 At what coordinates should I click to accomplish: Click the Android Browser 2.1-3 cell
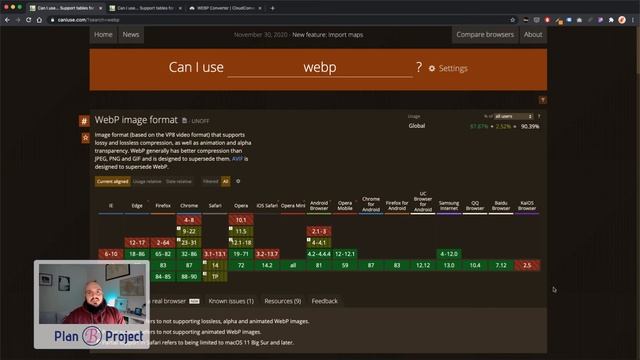(319, 231)
